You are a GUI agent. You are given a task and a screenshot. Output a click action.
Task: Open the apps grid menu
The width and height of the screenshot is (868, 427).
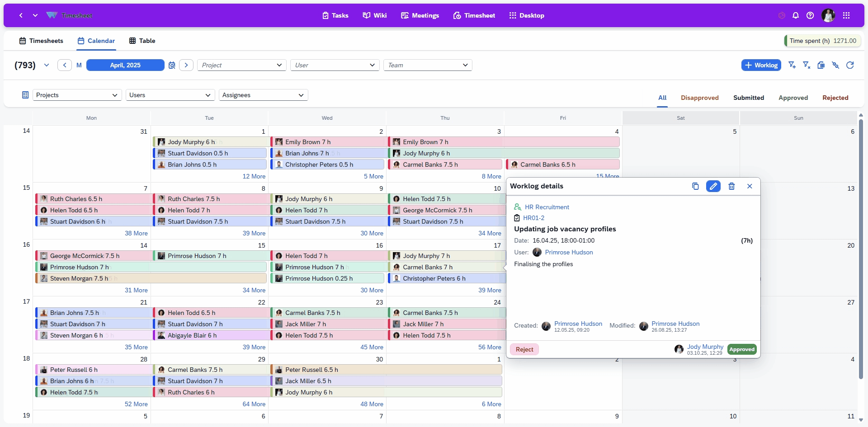(846, 15)
